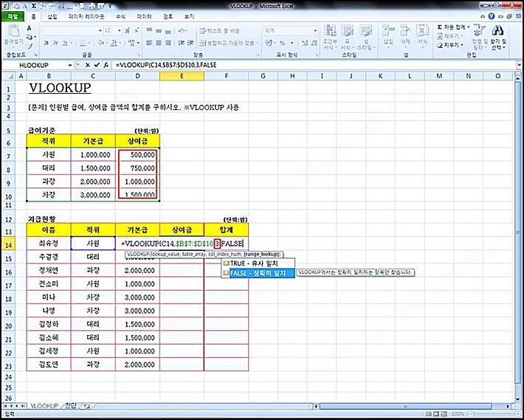Click the Bottom Align icon
The width and height of the screenshot is (524, 420).
(x=168, y=31)
